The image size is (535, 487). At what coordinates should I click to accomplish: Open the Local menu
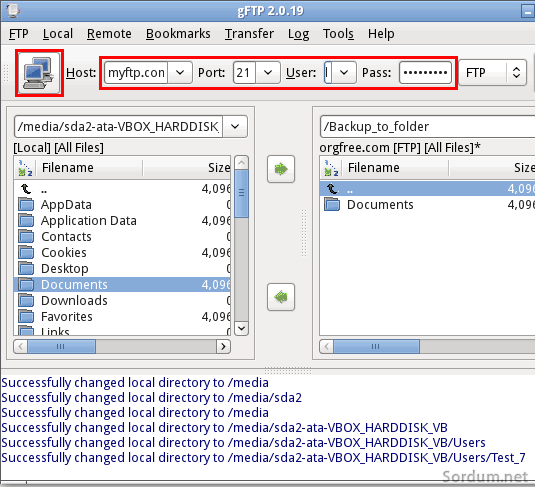58,34
